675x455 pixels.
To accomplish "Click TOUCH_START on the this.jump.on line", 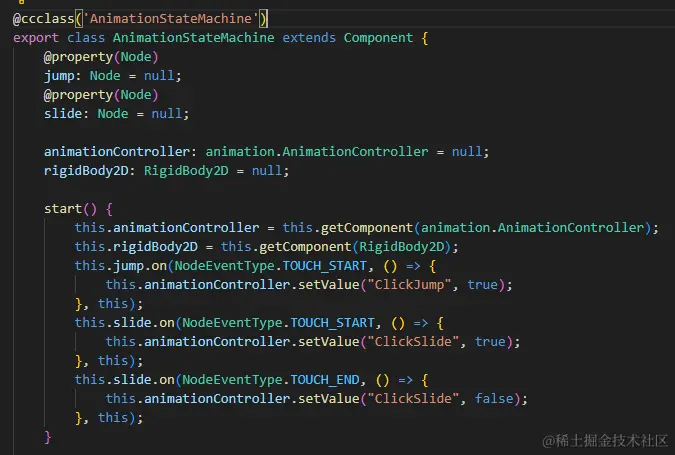I will pos(325,266).
